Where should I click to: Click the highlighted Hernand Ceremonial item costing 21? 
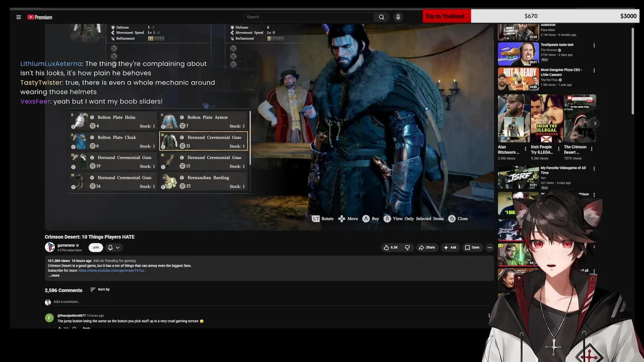pyautogui.click(x=204, y=141)
